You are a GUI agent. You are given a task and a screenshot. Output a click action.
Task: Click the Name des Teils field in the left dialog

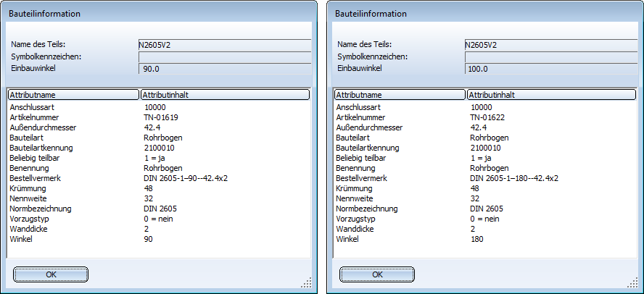224,44
